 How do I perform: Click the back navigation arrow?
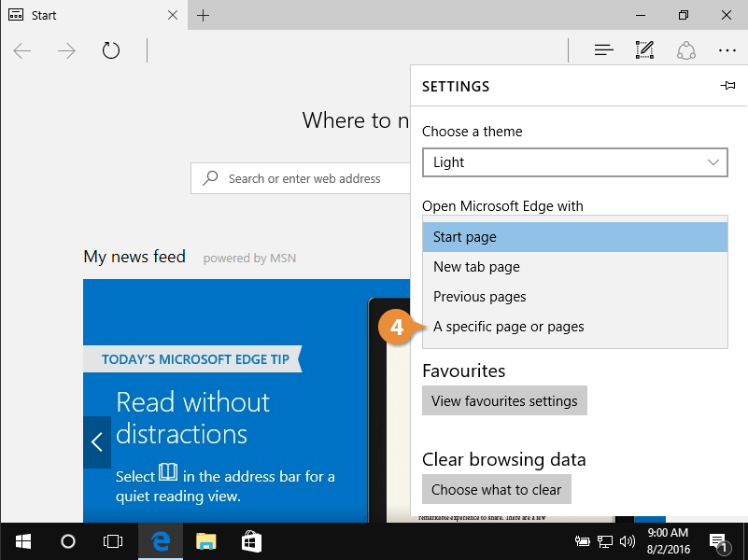tap(21, 50)
